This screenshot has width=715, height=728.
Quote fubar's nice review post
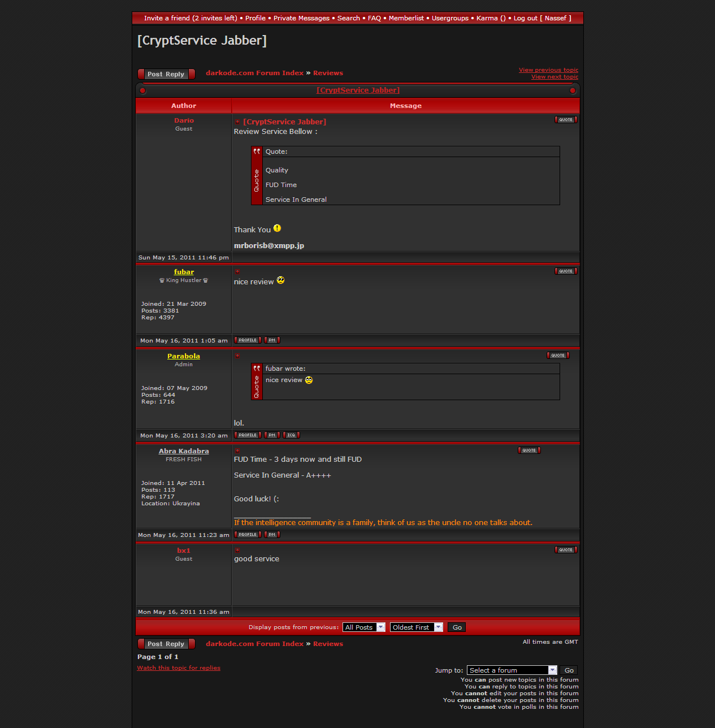tap(565, 271)
